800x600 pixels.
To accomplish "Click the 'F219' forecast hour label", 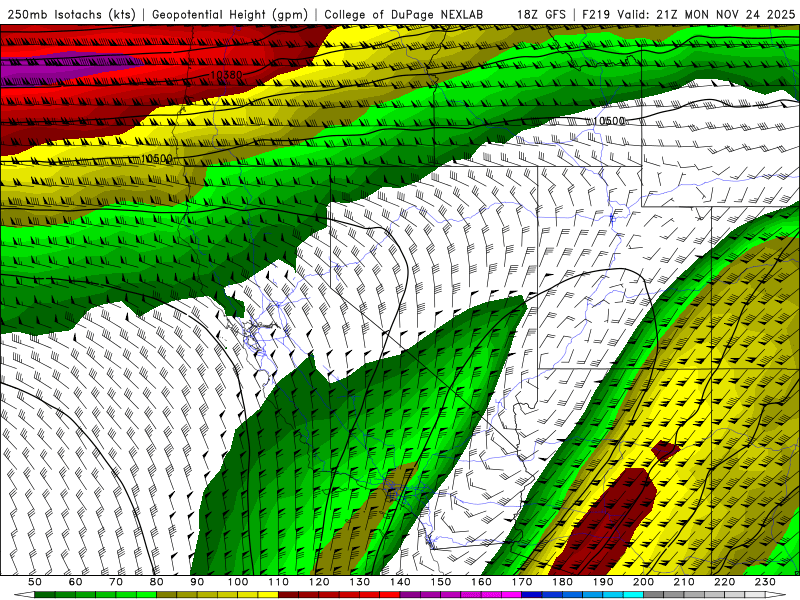I will pyautogui.click(x=596, y=14).
